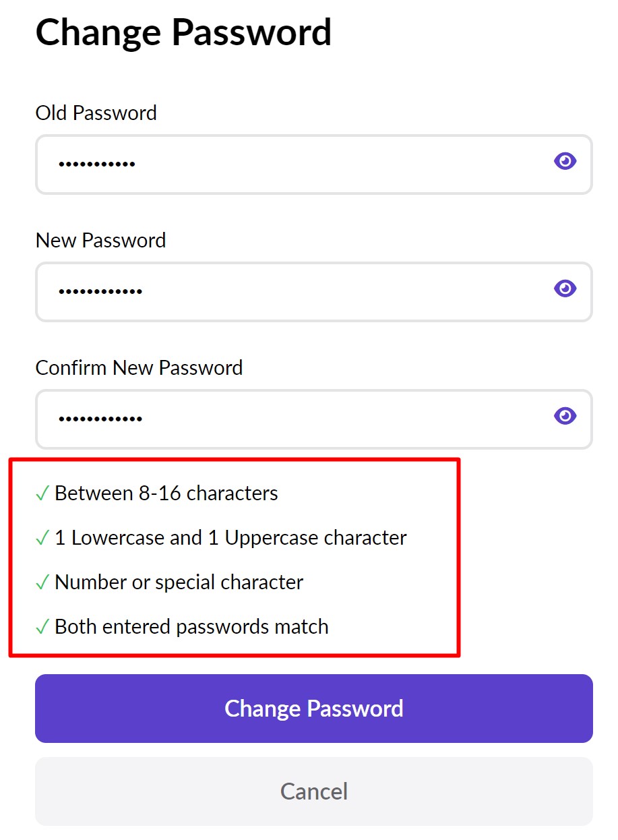The image size is (618, 840).
Task: Focus the Old Password input field
Action: 290,164
